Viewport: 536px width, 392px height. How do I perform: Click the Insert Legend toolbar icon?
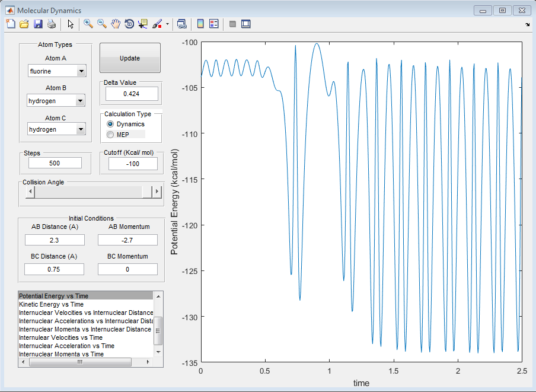tap(214, 24)
